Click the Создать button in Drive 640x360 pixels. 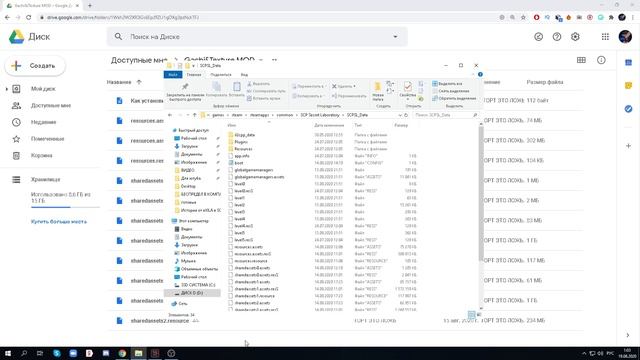(x=35, y=66)
